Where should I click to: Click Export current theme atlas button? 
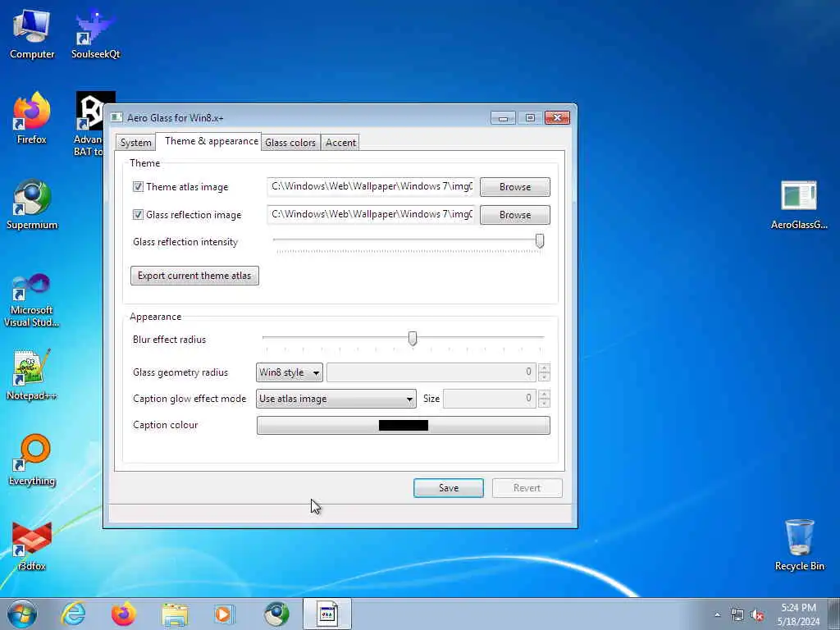(x=194, y=276)
